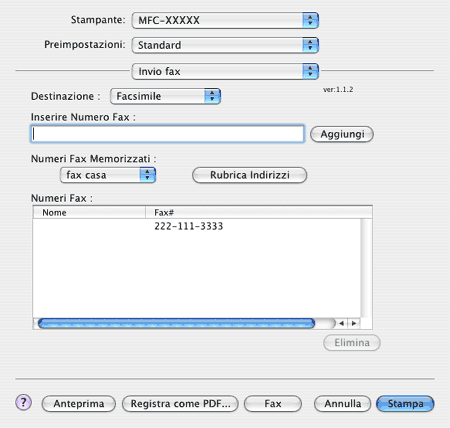
Task: Click the blue horizontal scrollbar thumb
Action: 176,323
